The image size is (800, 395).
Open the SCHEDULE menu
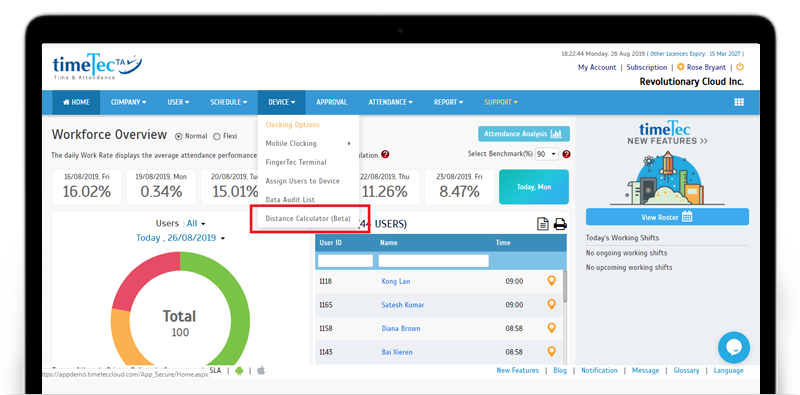229,102
